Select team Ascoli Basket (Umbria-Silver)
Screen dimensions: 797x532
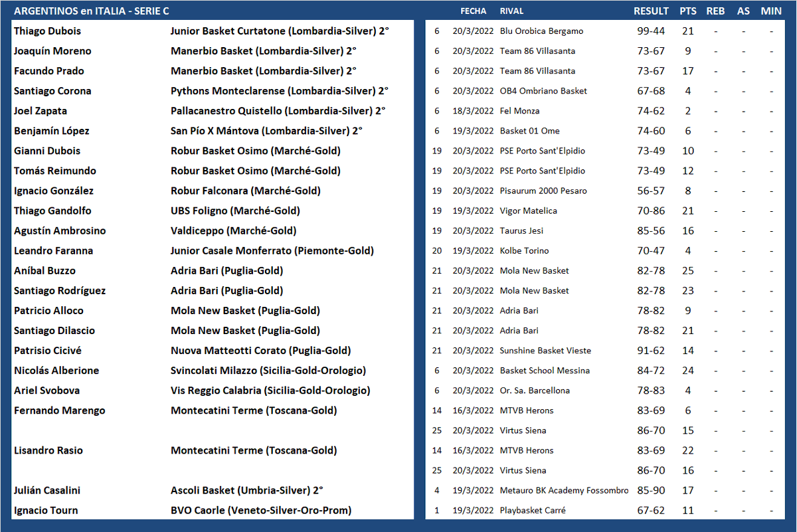coord(246,490)
